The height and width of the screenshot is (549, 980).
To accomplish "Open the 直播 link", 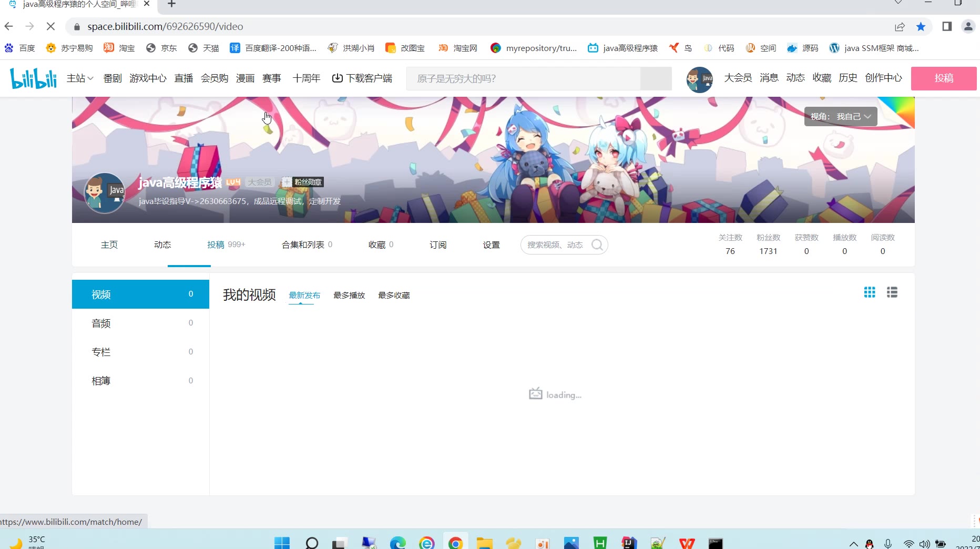I will (183, 78).
